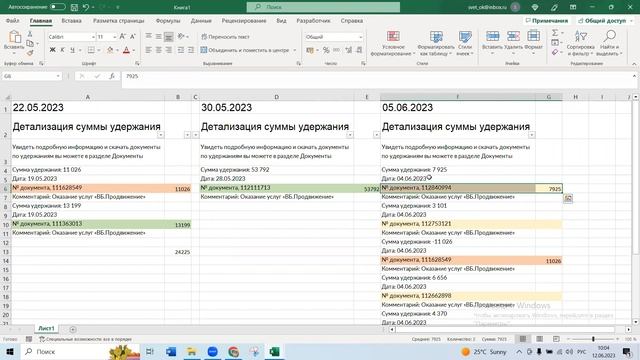This screenshot has width=640, height=360.
Task: Click the Примечания button
Action: click(x=547, y=20)
